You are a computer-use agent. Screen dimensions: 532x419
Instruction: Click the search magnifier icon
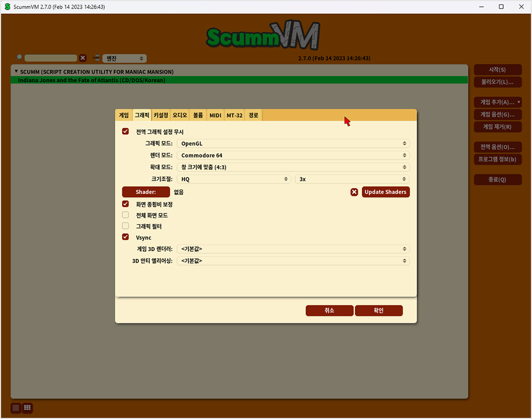19,57
